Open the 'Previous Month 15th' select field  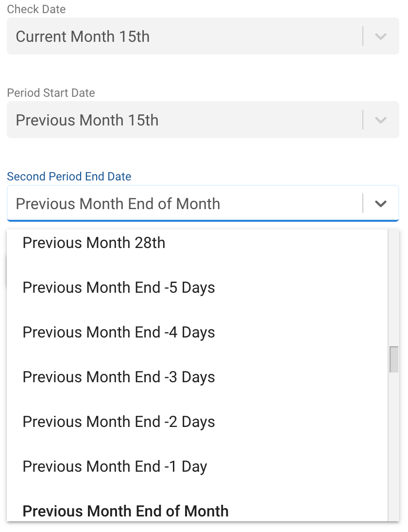pos(185,120)
